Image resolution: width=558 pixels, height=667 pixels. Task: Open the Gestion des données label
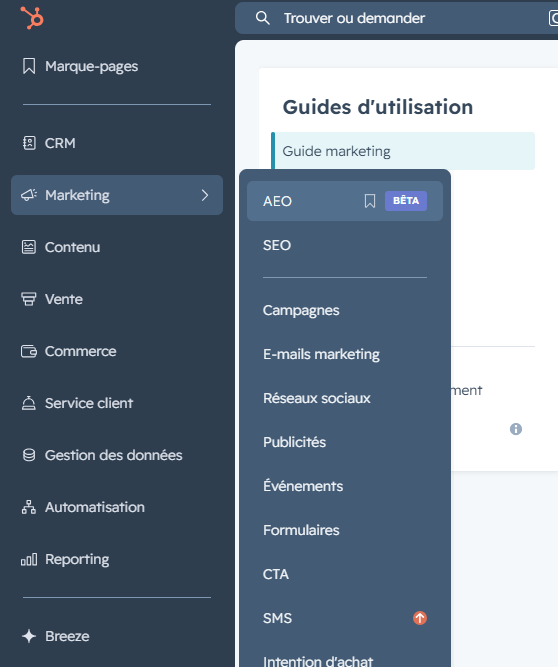114,455
